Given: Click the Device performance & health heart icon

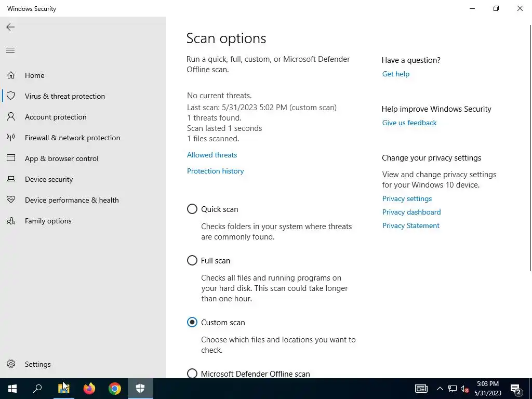Looking at the screenshot, I should (11, 200).
